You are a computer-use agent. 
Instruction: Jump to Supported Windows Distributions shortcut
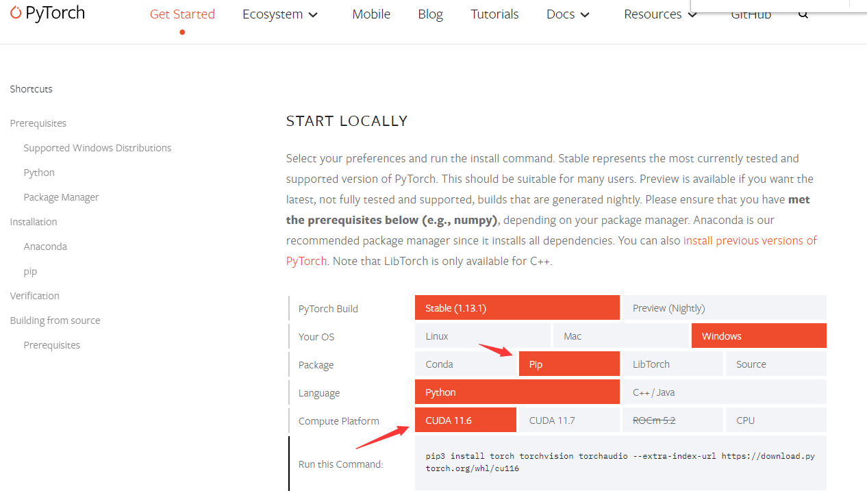pyautogui.click(x=97, y=148)
